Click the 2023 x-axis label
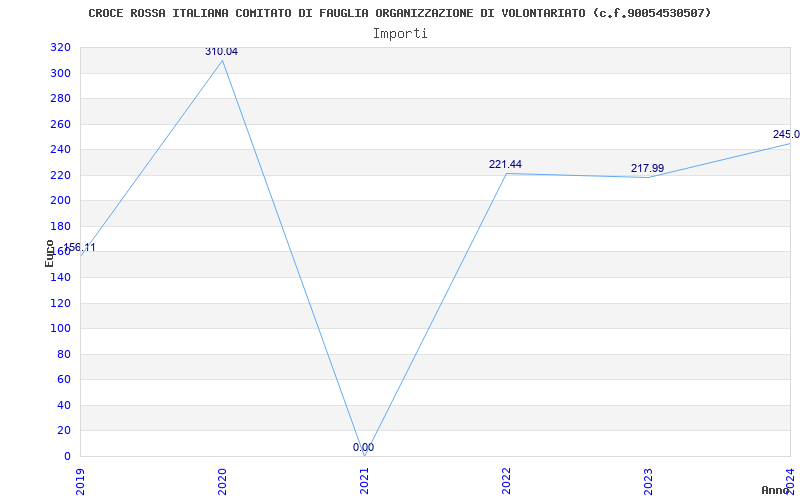 tap(648, 482)
